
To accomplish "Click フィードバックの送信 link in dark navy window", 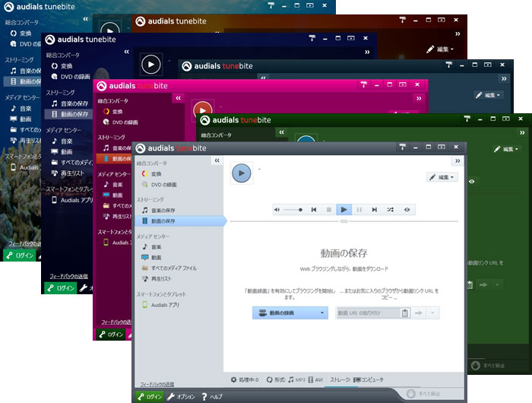I will [x=69, y=276].
